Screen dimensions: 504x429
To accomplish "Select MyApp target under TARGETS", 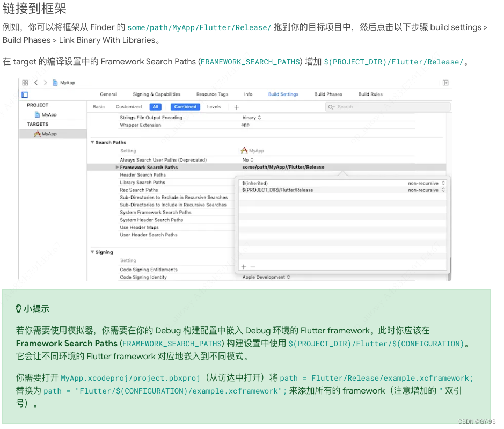I will tap(46, 134).
